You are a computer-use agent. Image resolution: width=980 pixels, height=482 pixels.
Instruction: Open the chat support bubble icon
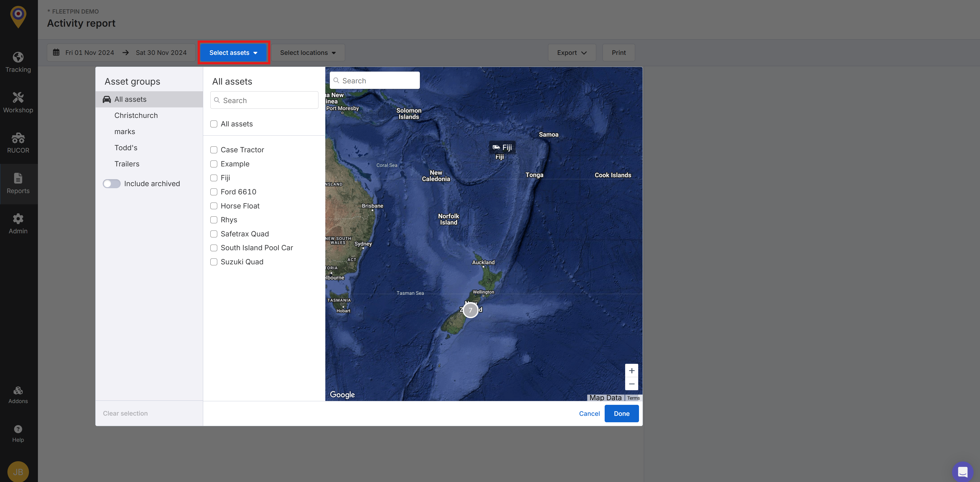coord(963,472)
